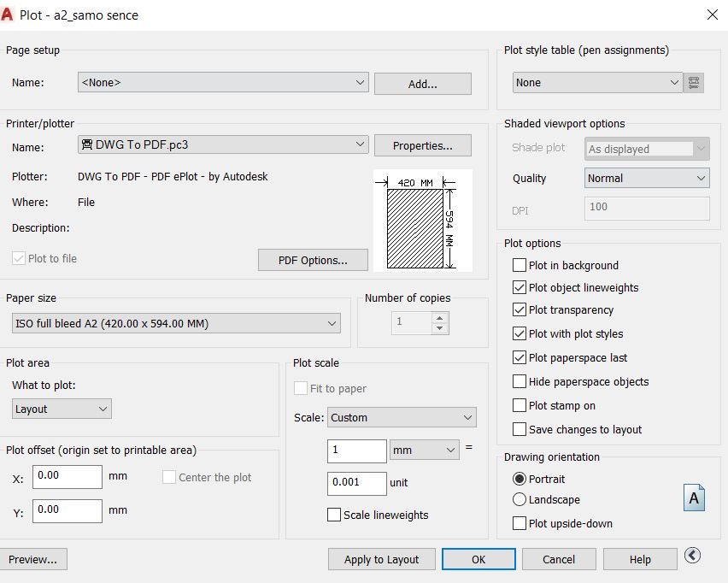
Task: Open the PDF Options dialog
Action: [313, 260]
